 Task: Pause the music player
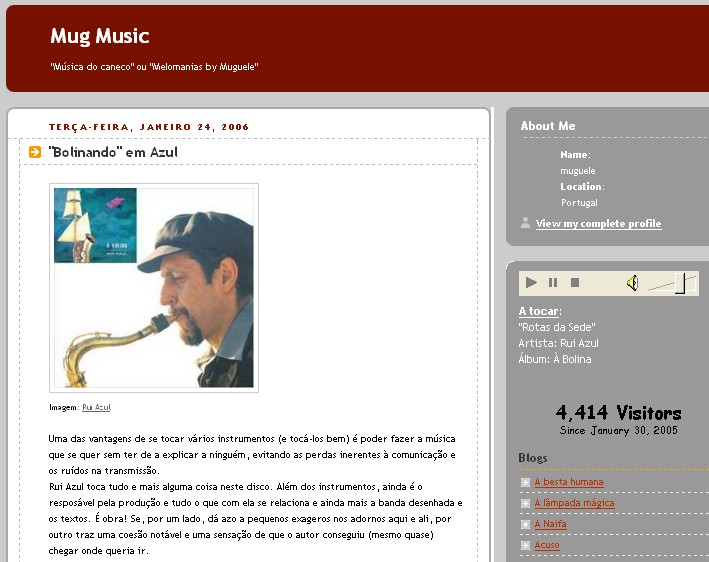[553, 283]
